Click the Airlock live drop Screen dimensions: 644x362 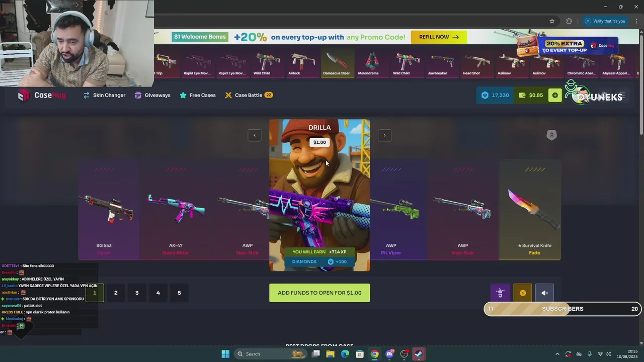tap(302, 63)
